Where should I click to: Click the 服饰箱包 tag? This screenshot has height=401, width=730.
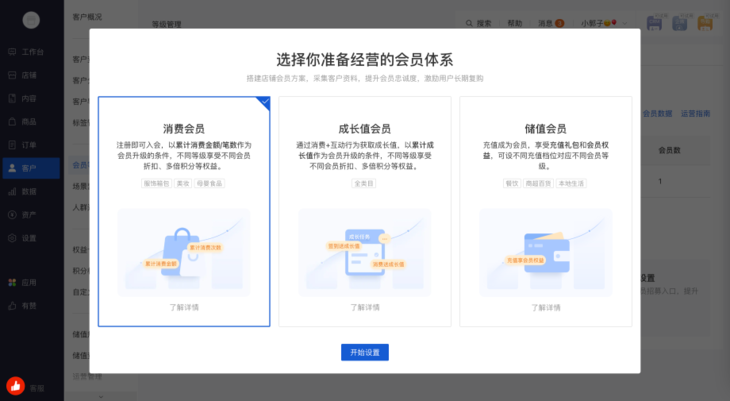156,184
